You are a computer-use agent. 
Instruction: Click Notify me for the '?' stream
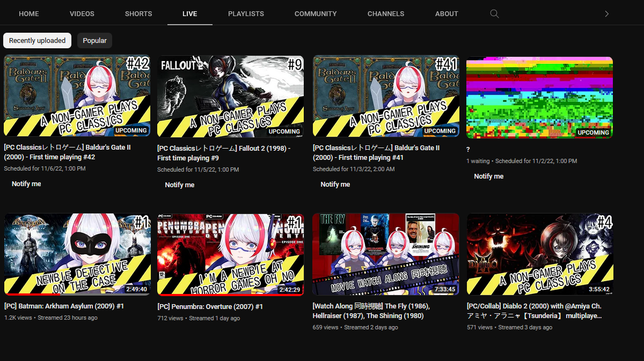(489, 176)
